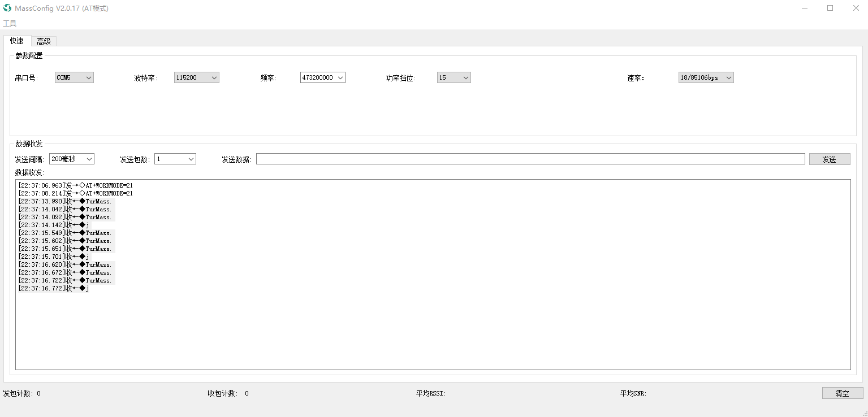Select the 快速 tab
Viewport: 868px width, 417px height.
click(17, 41)
